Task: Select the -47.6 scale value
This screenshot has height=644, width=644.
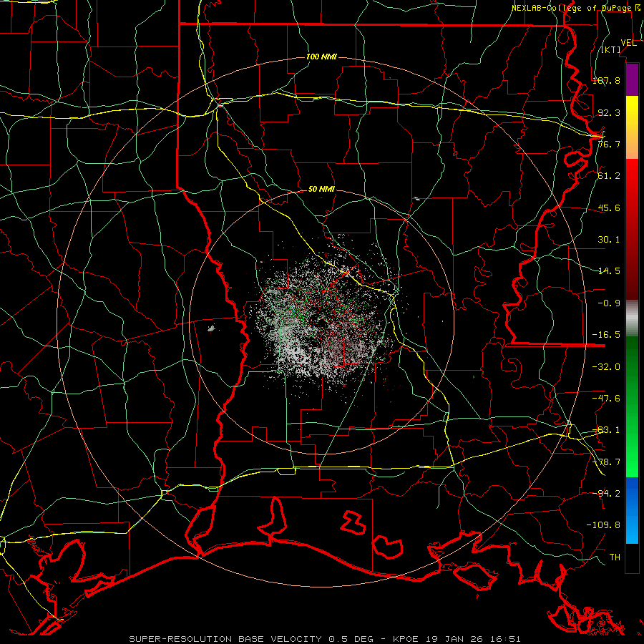Action: point(606,399)
